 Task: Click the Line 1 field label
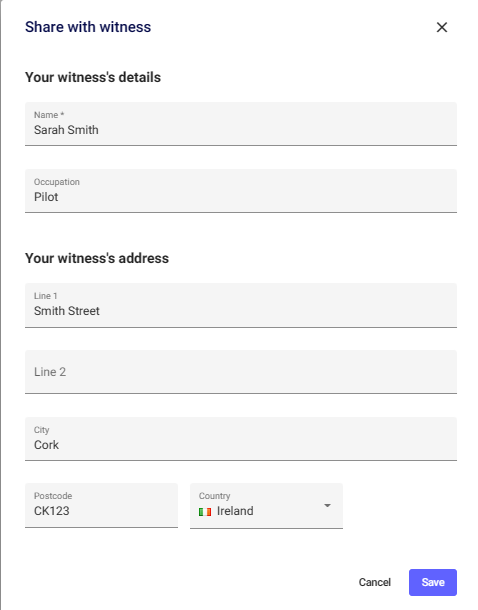click(x=46, y=296)
